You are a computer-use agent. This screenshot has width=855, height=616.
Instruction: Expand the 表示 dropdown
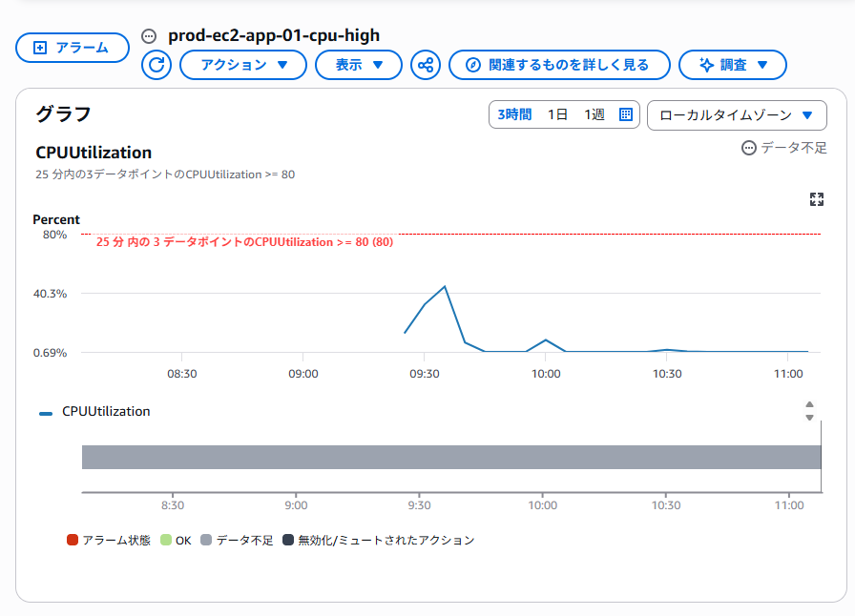pyautogui.click(x=359, y=65)
